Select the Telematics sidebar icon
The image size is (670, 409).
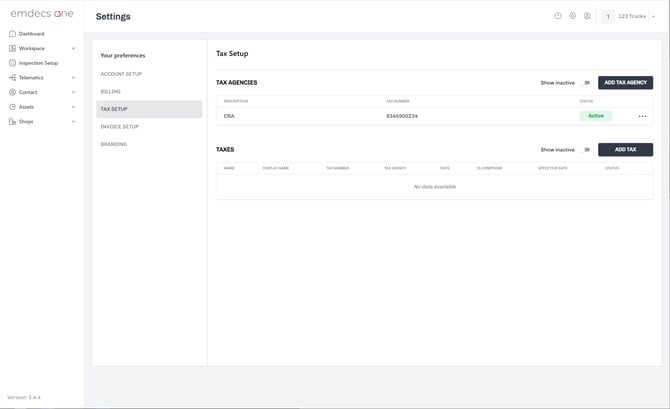[12, 77]
